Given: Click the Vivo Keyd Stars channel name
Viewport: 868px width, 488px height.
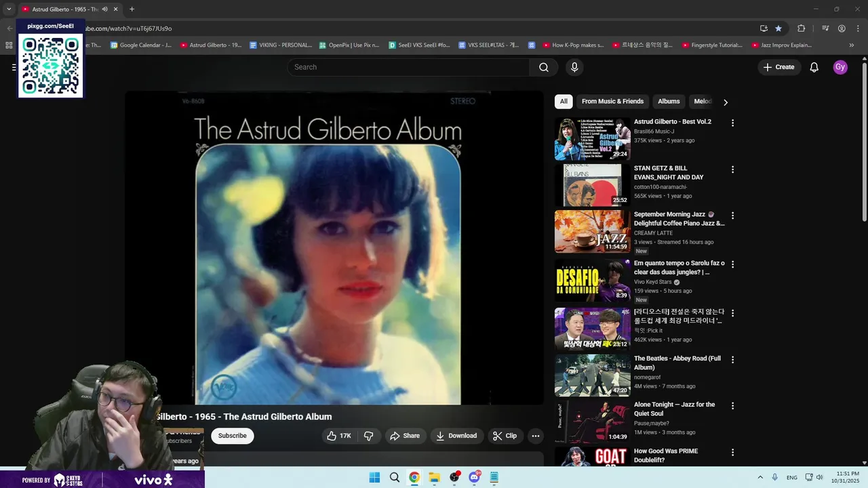Looking at the screenshot, I should (x=653, y=282).
